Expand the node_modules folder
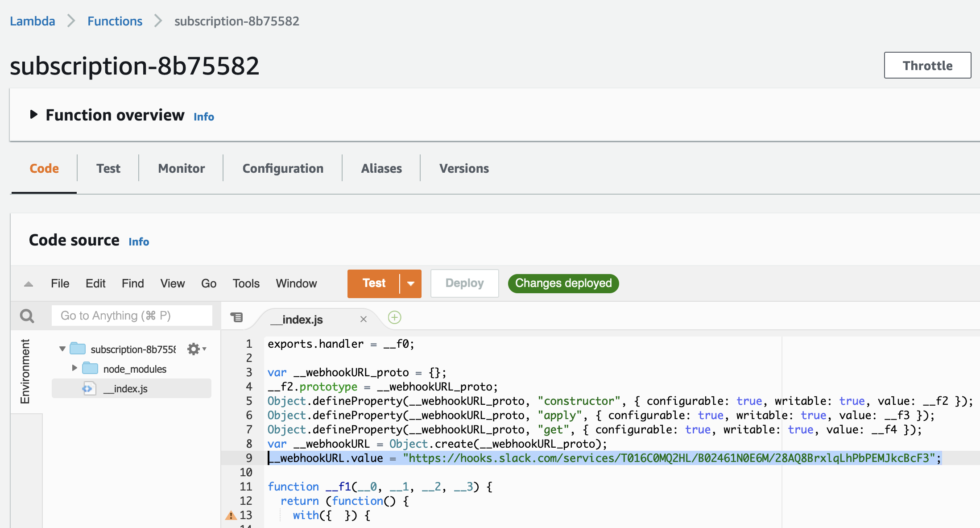 [x=74, y=368]
